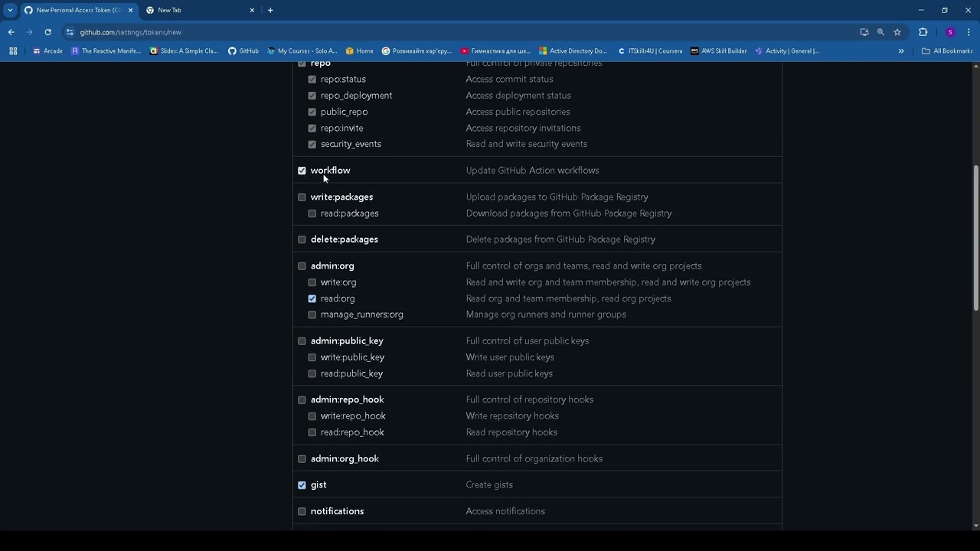Close the New Personal Access Token tab
980x551 pixels.
[131, 10]
